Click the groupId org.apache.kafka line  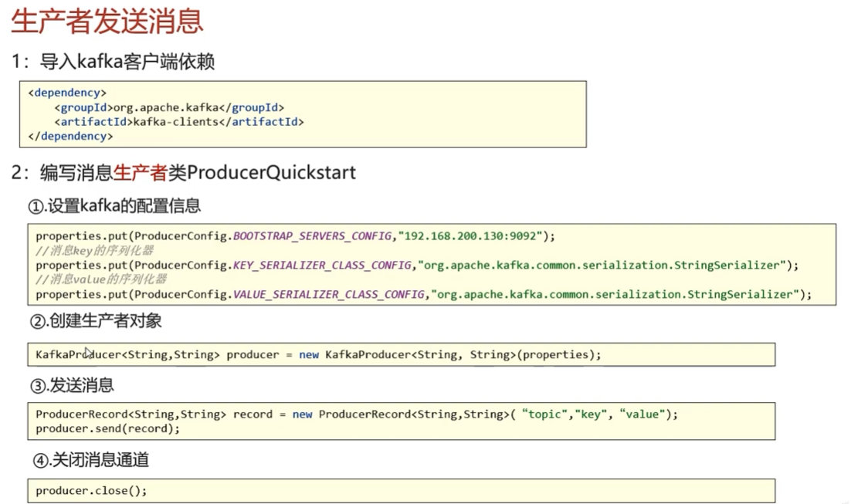169,107
